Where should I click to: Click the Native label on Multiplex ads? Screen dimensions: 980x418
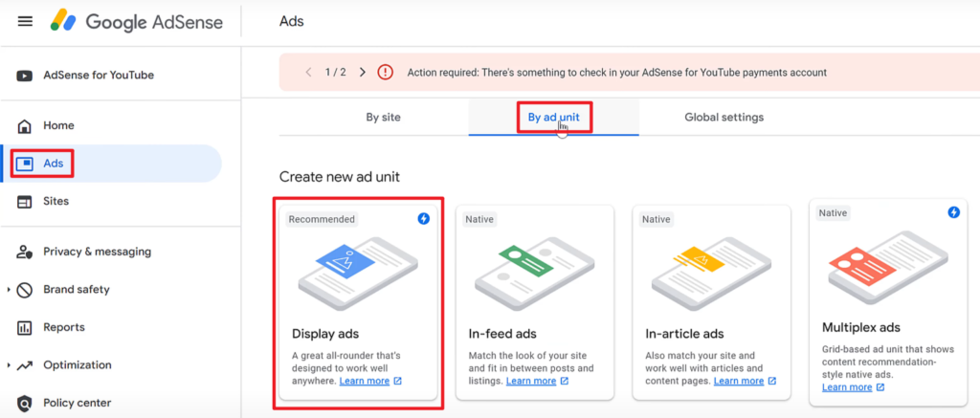834,213
